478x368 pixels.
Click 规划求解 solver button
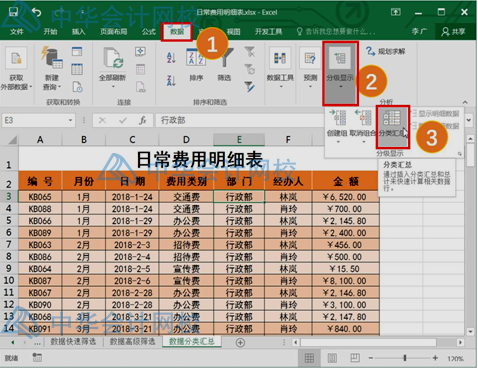[x=386, y=52]
